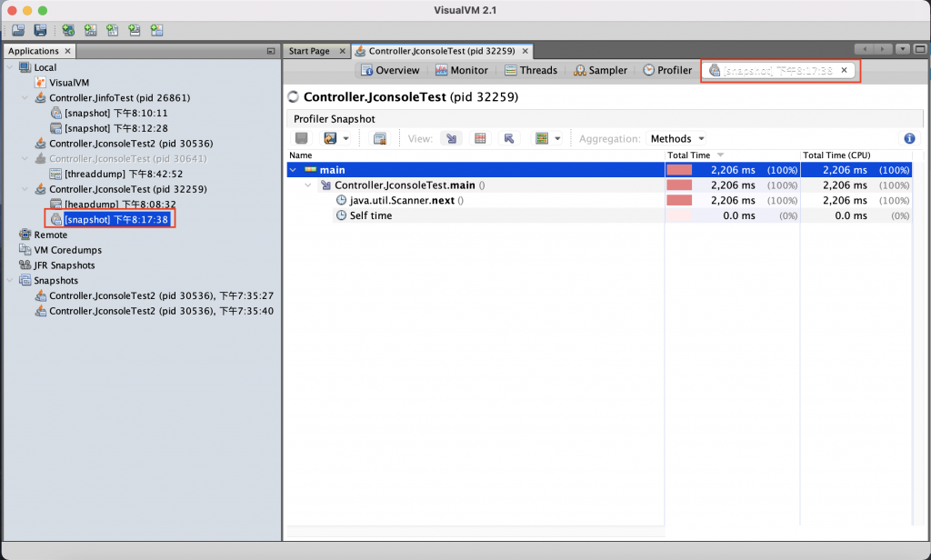This screenshot has width=931, height=560.
Task: Close the [snapshot] 下午8:17:38 subtab
Action: pos(844,70)
